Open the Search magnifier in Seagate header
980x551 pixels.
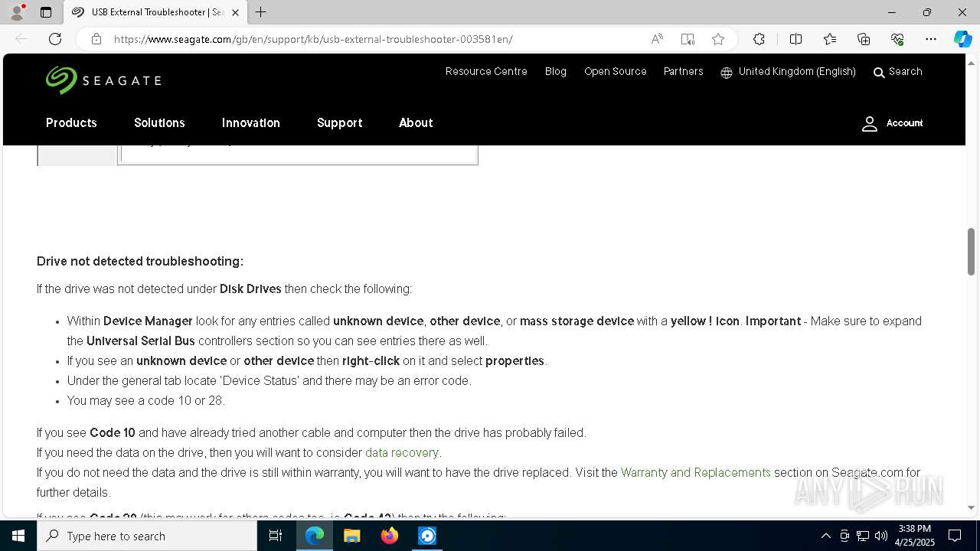(879, 72)
